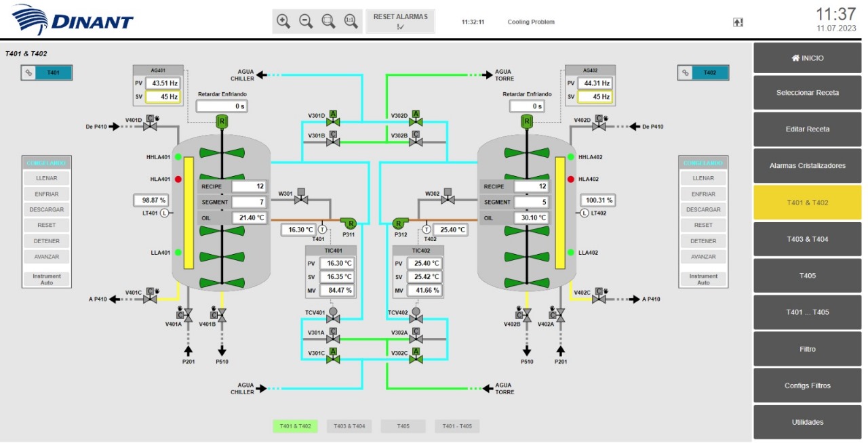Click right panel DESCARGAR button

[x=703, y=209]
